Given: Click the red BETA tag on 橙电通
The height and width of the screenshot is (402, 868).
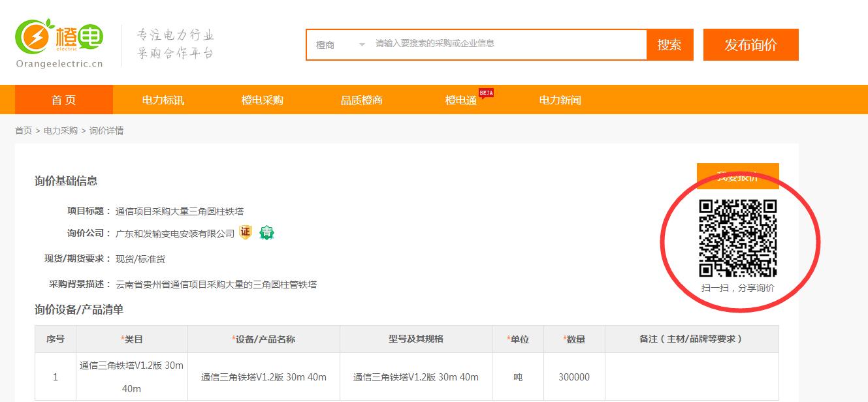Looking at the screenshot, I should [x=486, y=93].
